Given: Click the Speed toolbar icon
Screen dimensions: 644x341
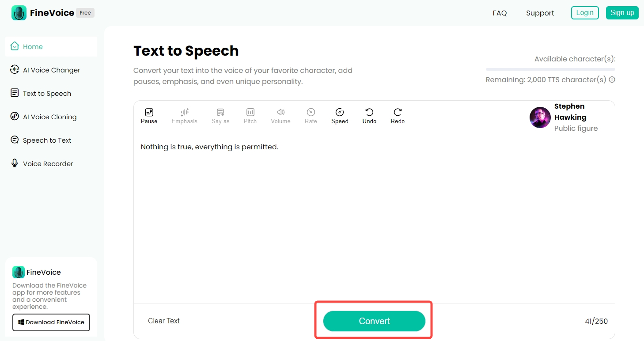Looking at the screenshot, I should click(340, 112).
